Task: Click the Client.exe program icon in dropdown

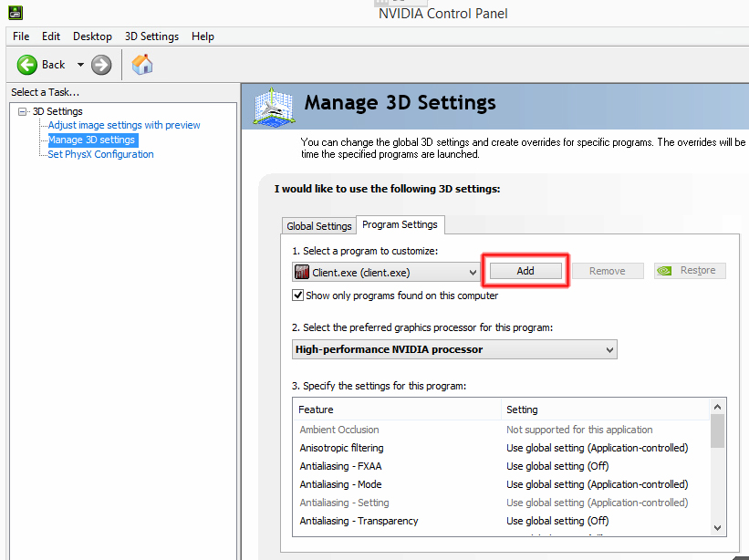Action: pyautogui.click(x=302, y=272)
